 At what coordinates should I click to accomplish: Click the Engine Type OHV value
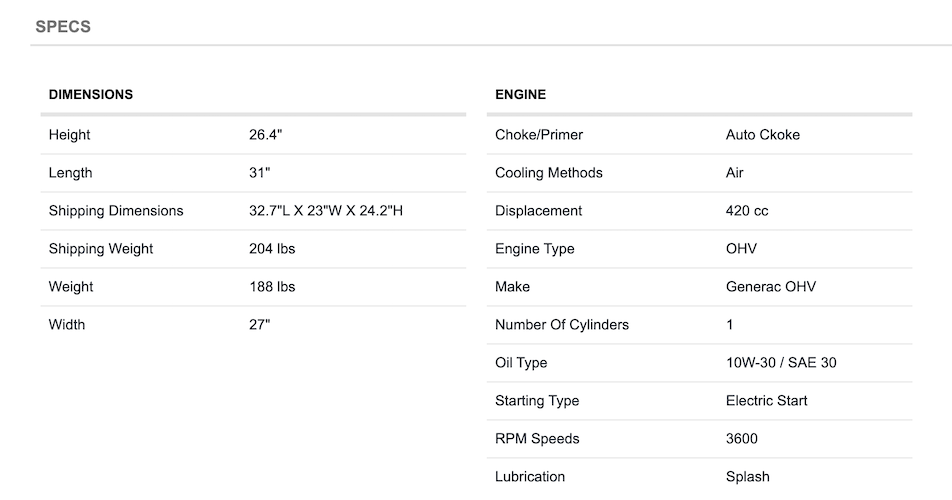[x=741, y=249]
